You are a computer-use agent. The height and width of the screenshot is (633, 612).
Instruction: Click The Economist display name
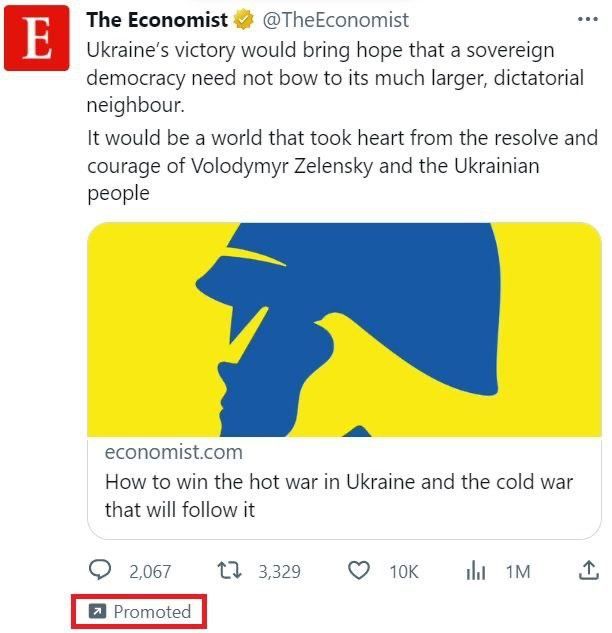157,20
